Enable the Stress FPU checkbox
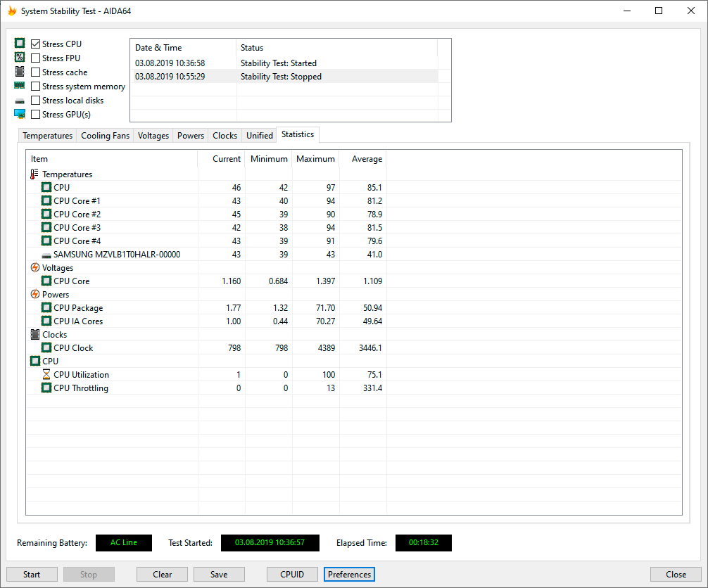 coord(36,58)
